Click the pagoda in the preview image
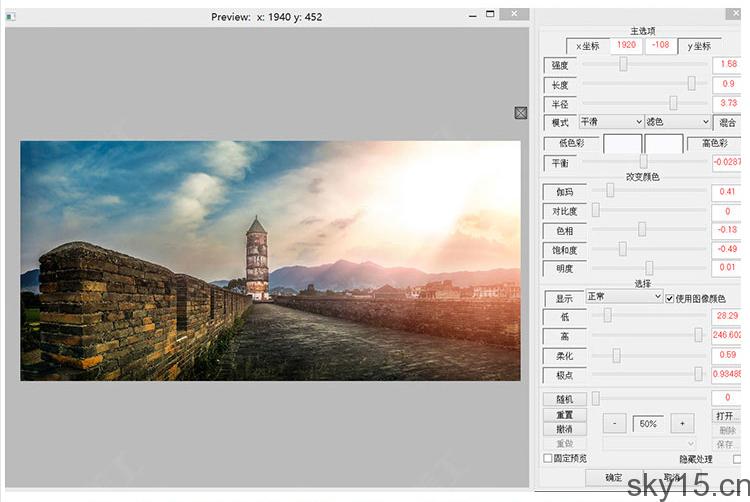The width and height of the screenshot is (750, 502). point(257,258)
